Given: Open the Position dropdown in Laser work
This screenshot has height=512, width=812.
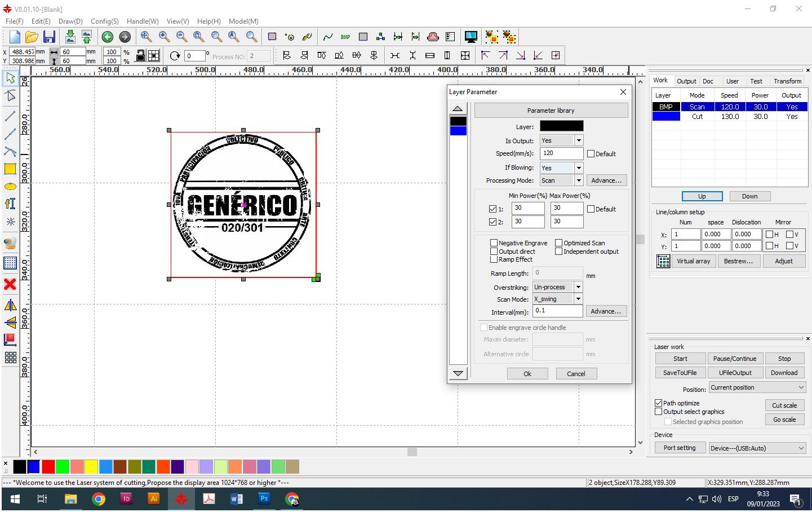Looking at the screenshot, I should click(x=757, y=387).
